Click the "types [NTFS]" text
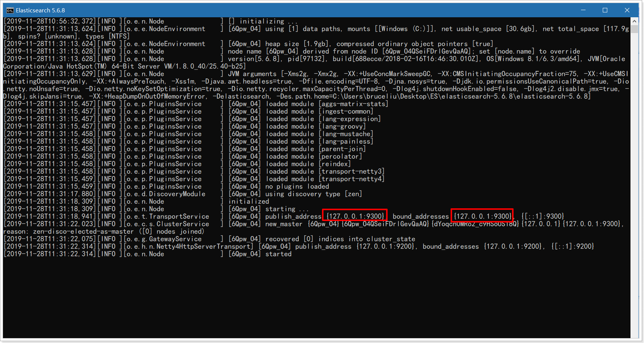The width and height of the screenshot is (644, 343). point(108,36)
